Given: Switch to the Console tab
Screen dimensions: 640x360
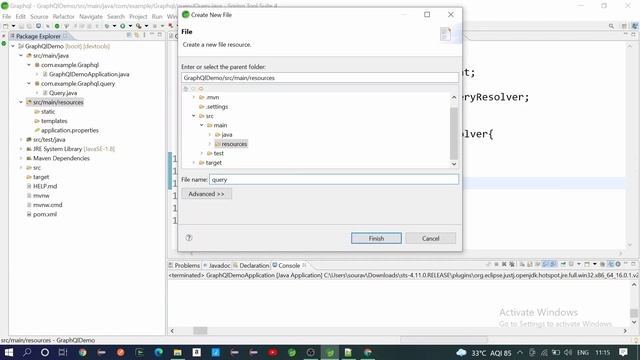Looking at the screenshot, I should pyautogui.click(x=289, y=265).
